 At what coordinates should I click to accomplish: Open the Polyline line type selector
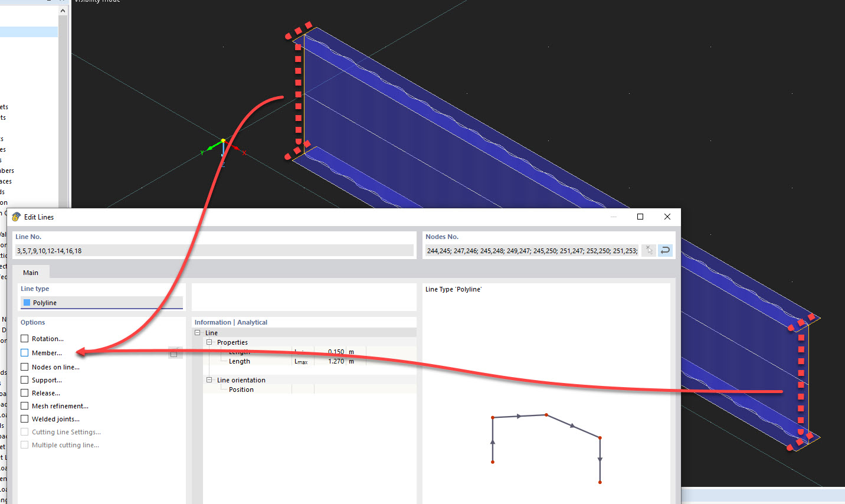[x=101, y=302]
